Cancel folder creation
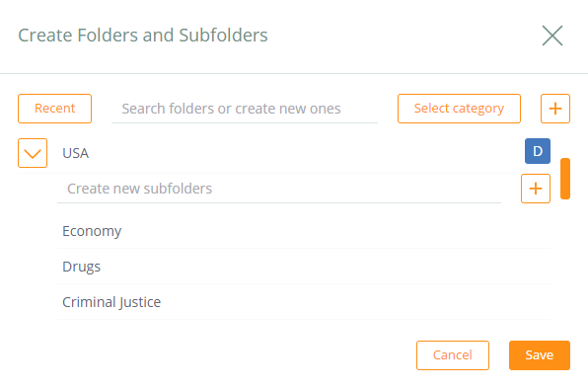This screenshot has height=388, width=588. [453, 355]
